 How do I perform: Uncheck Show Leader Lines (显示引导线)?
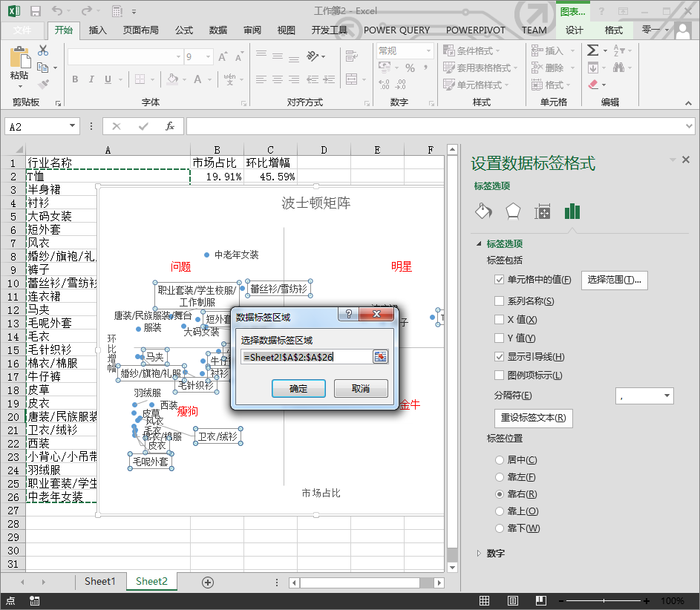coord(499,356)
